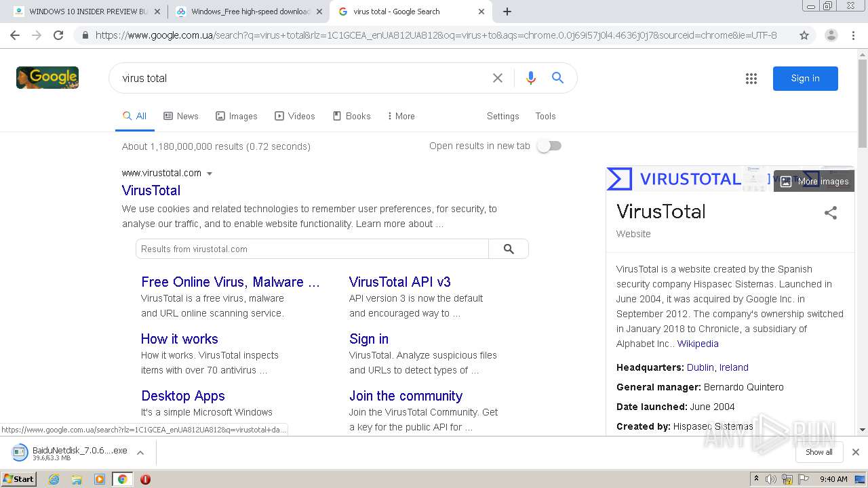Open the network tray icon
This screenshot has height=488, width=868.
(x=787, y=479)
